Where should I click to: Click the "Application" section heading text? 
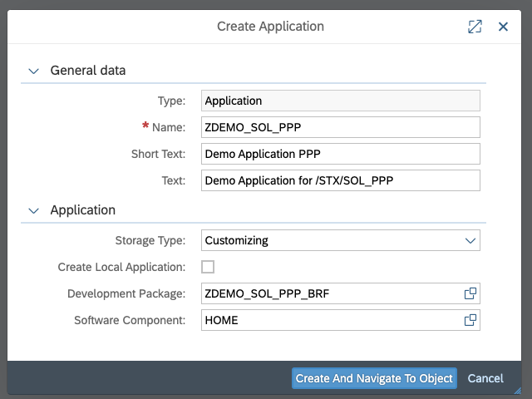pyautogui.click(x=83, y=210)
